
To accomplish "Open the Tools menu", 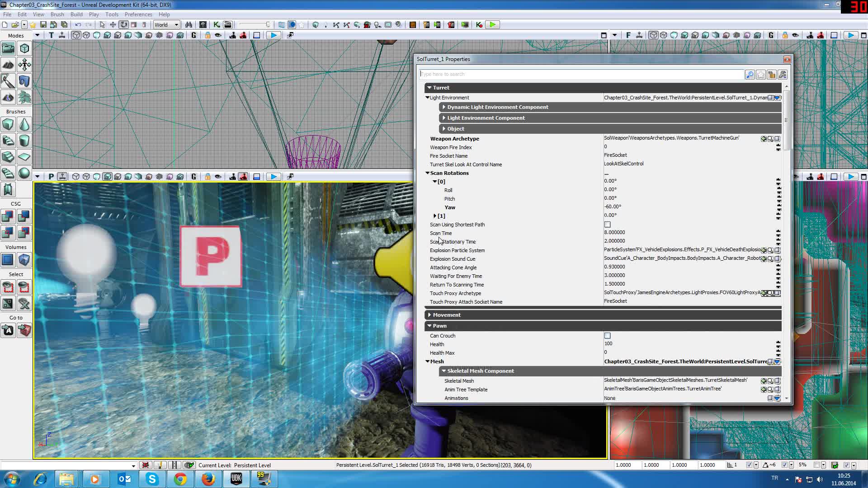I will (x=112, y=14).
